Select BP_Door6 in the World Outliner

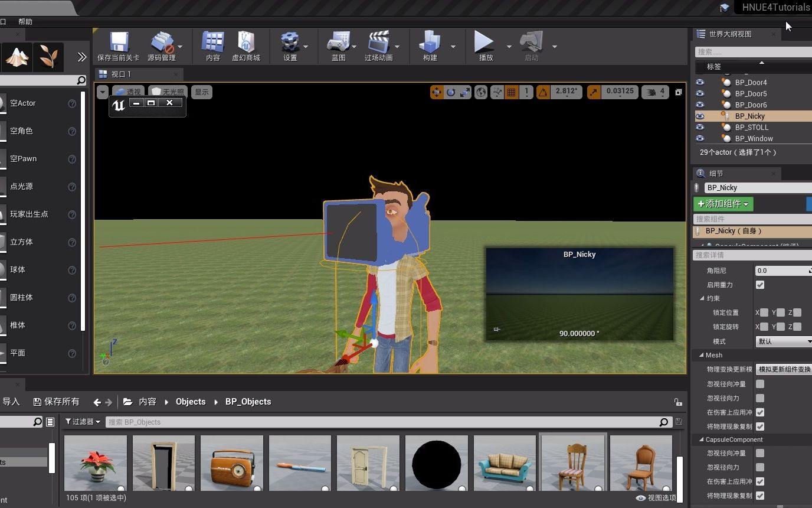coord(751,105)
